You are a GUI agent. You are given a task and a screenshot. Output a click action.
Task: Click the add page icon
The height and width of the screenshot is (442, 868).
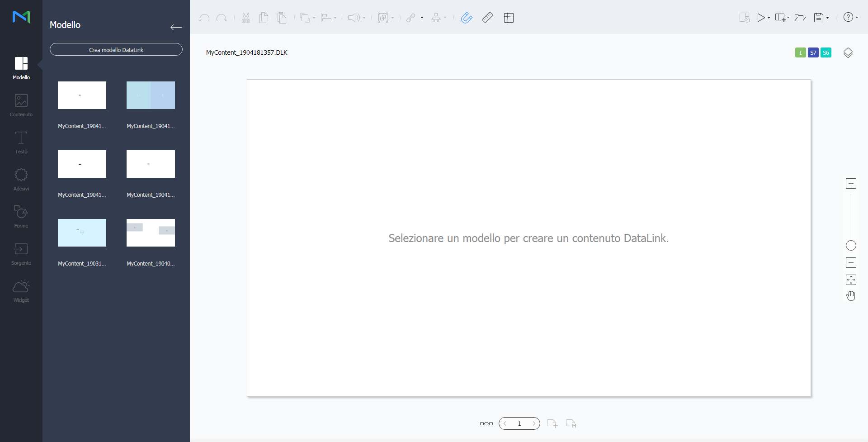click(x=552, y=423)
